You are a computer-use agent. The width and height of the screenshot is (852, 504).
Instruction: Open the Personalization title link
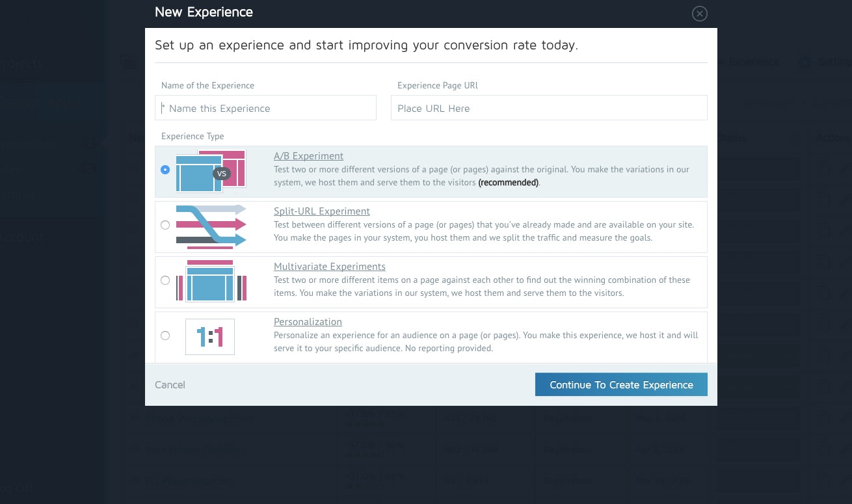coord(308,322)
